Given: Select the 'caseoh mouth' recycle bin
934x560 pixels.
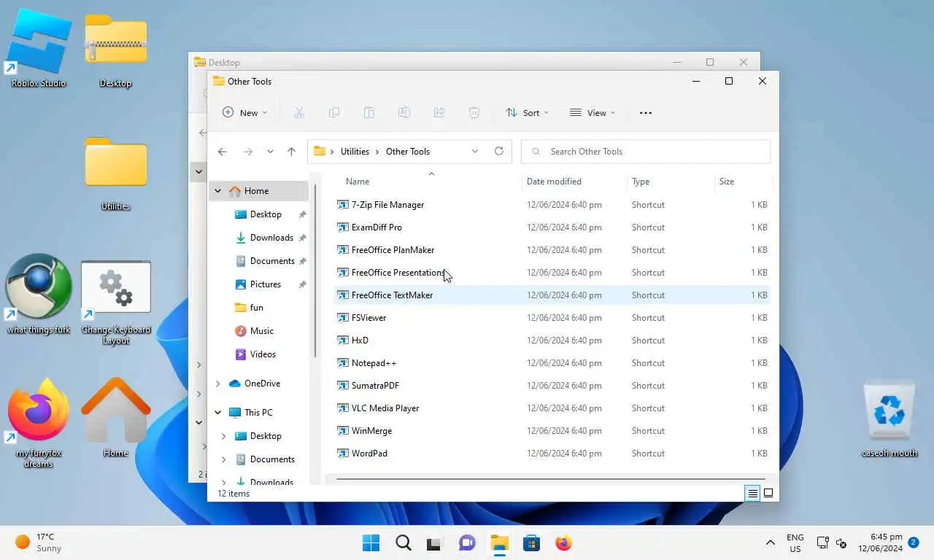Looking at the screenshot, I should tap(889, 418).
